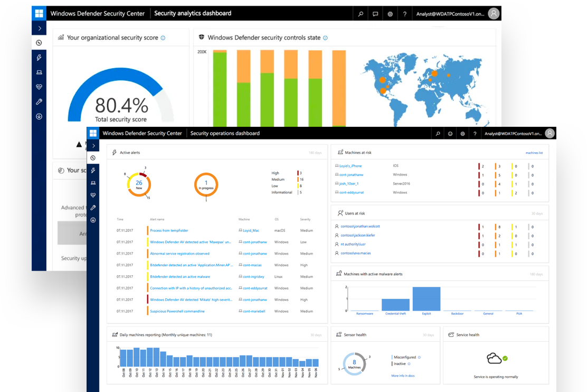Expand sidebar chevron in Security analytics window
The image size is (588, 392).
(x=40, y=28)
